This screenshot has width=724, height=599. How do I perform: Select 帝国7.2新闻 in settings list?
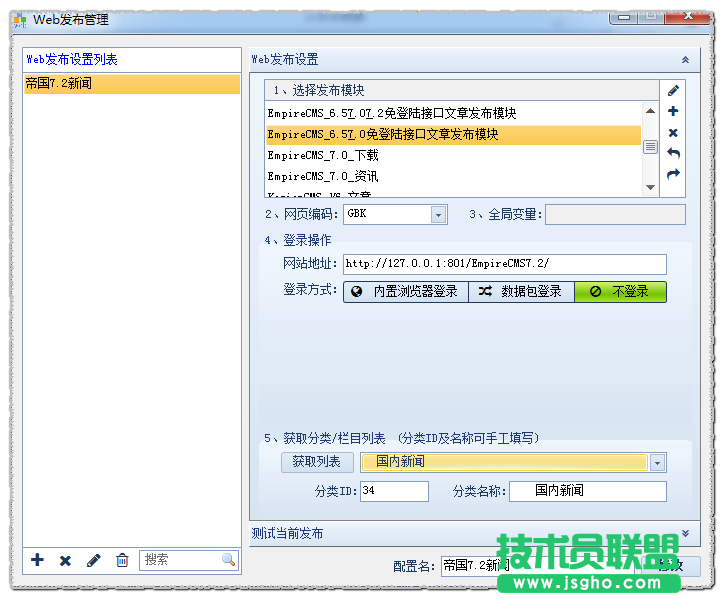click(131, 84)
